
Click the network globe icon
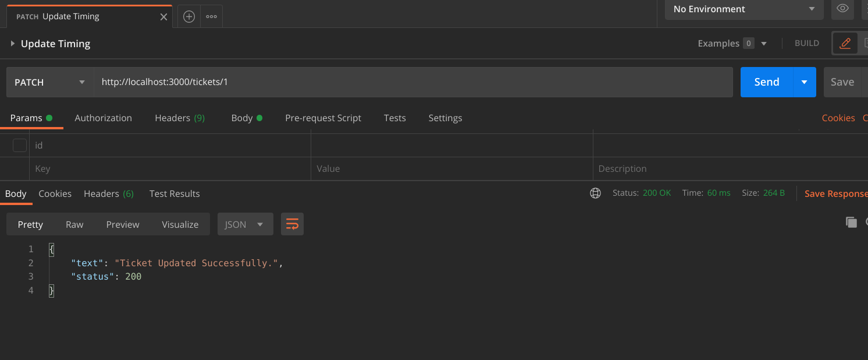595,193
